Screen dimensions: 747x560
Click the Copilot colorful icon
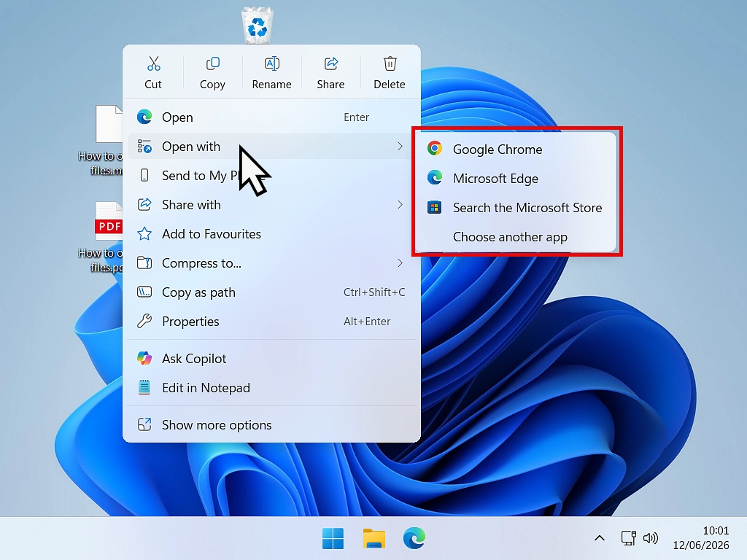pos(144,358)
